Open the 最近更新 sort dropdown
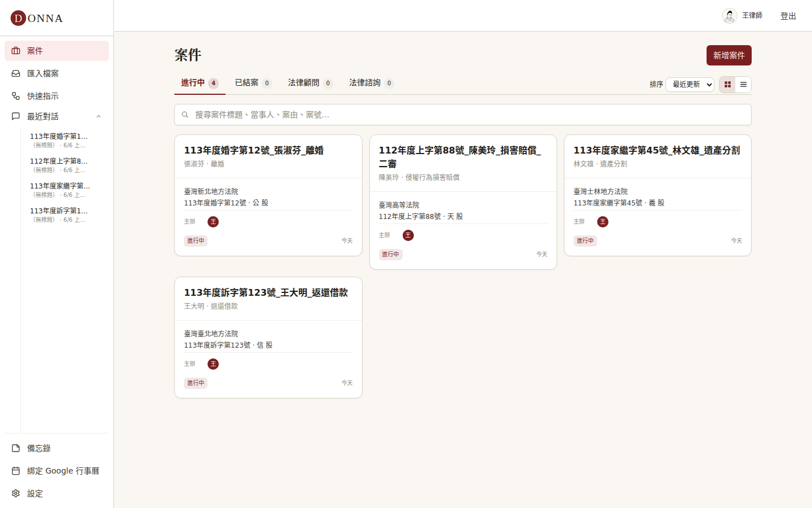 click(x=690, y=85)
